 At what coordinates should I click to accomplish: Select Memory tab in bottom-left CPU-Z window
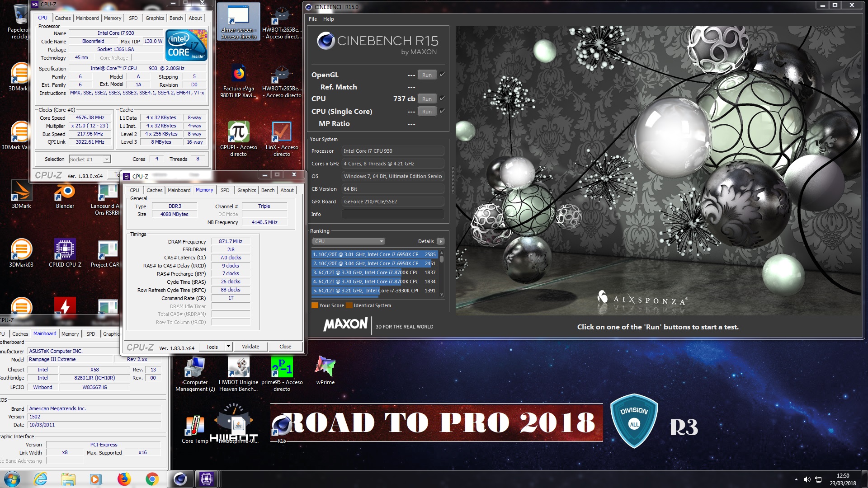[70, 334]
